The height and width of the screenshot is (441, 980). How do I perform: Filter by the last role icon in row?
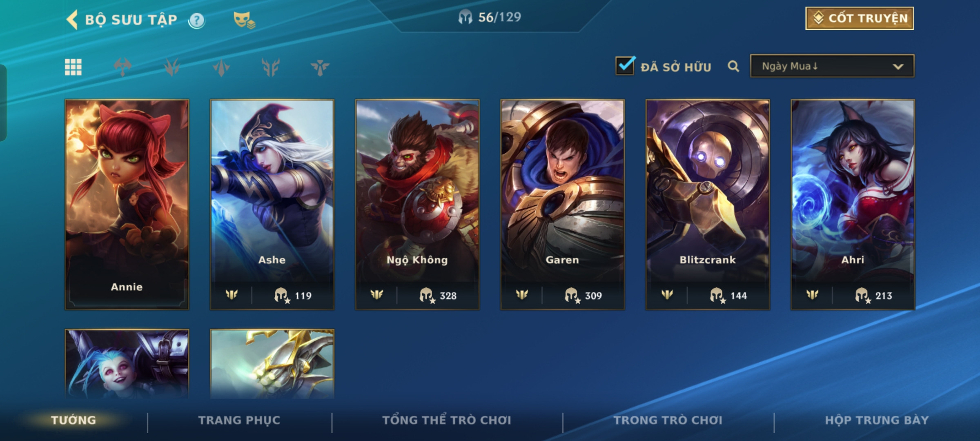tap(320, 67)
